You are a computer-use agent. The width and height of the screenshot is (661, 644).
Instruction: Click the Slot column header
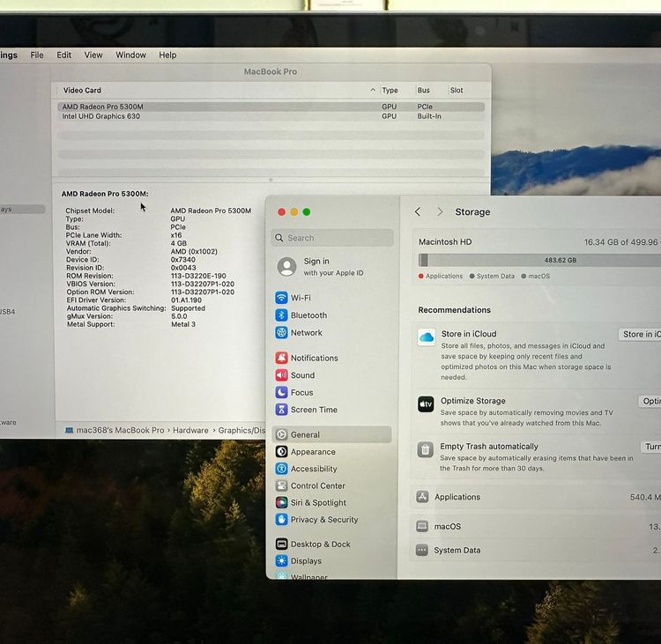pos(457,90)
